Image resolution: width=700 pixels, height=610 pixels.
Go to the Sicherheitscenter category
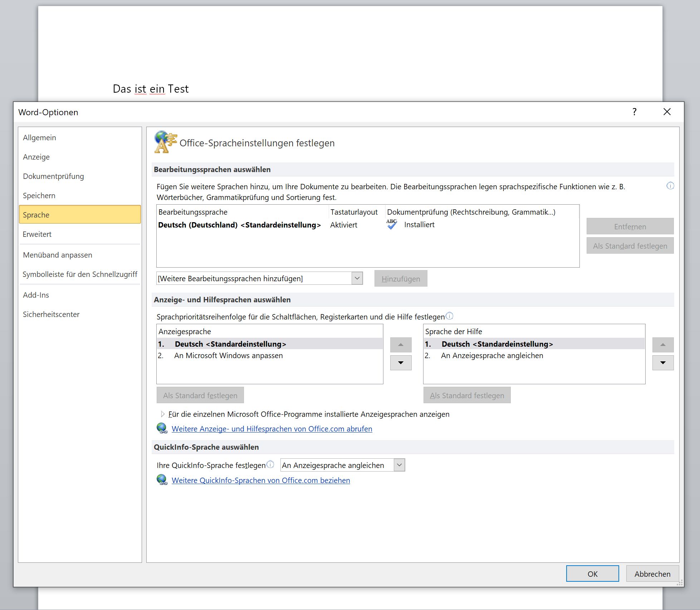(51, 314)
